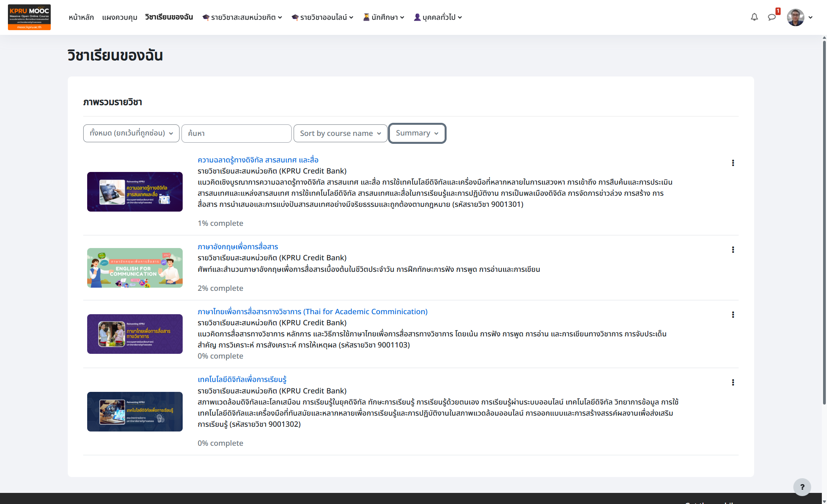Click the KPRU MOOC logo

[x=29, y=17]
